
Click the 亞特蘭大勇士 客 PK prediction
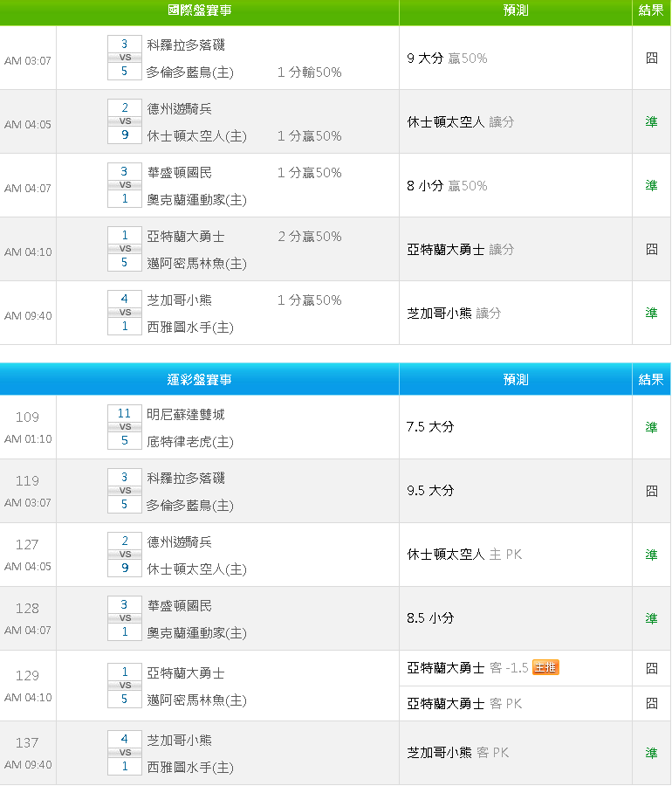464,703
